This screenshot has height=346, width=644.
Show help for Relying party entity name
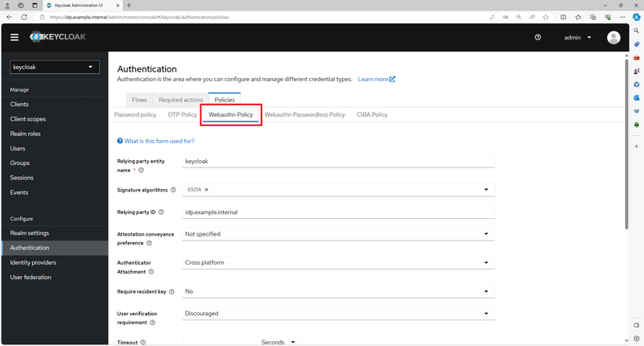[142, 171]
